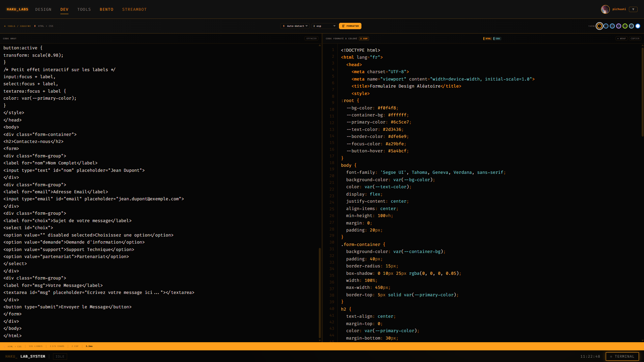Switch to the DESIGN tab

click(43, 9)
